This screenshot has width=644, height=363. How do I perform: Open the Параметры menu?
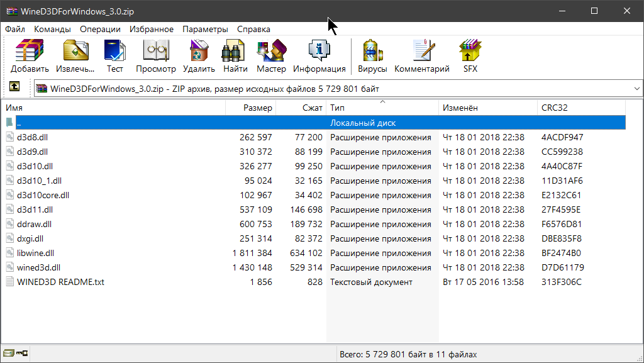[x=206, y=29]
